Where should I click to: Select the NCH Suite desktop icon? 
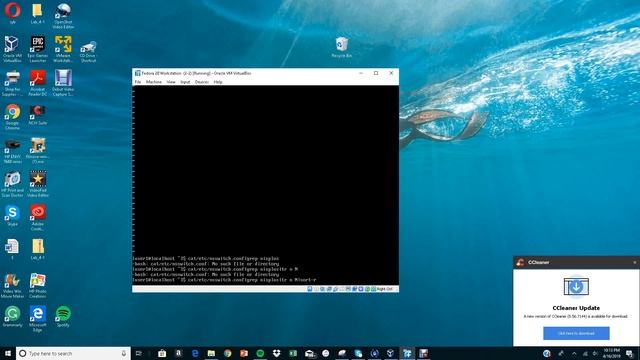pyautogui.click(x=38, y=114)
